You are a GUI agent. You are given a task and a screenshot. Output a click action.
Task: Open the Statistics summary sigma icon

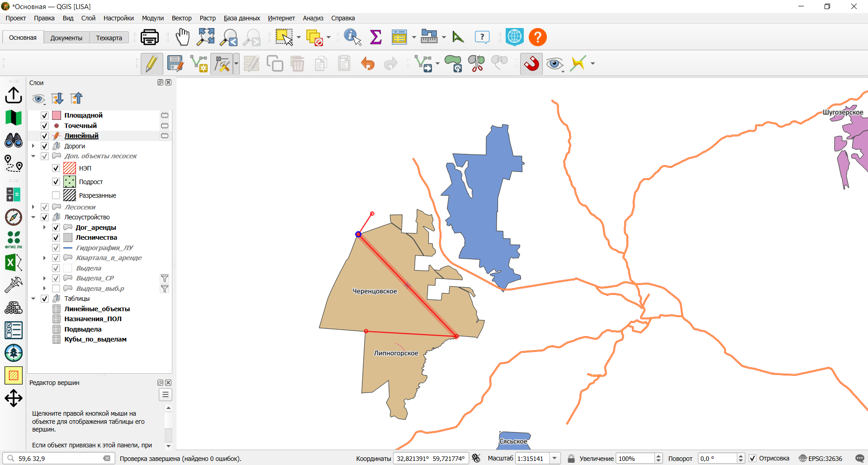pyautogui.click(x=376, y=37)
